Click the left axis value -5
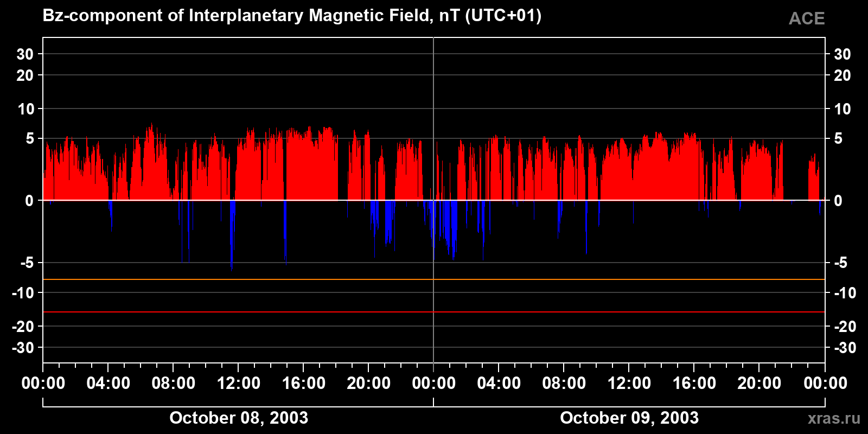This screenshot has height=434, width=868. pos(27,263)
